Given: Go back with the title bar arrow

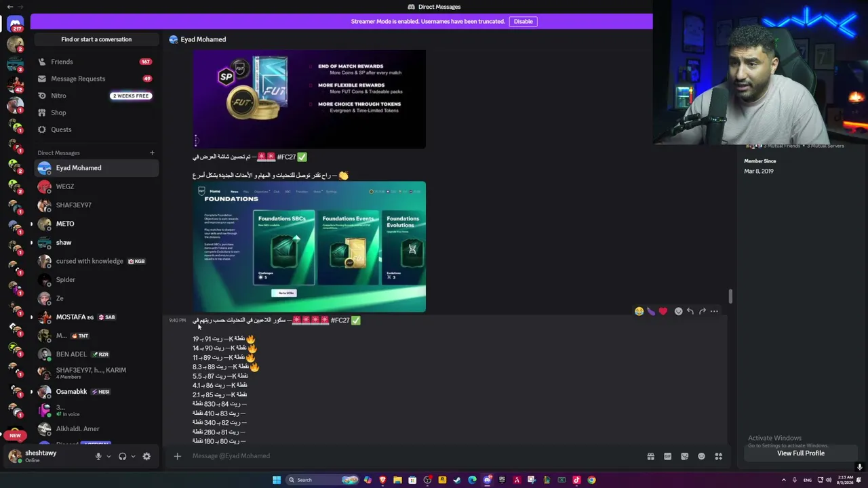Looking at the screenshot, I should pyautogui.click(x=9, y=7).
